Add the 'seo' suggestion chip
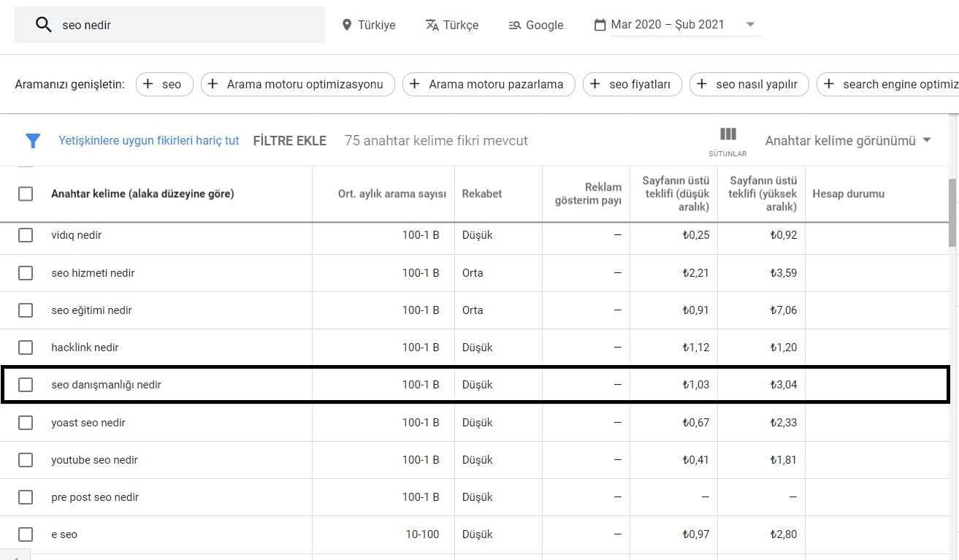Viewport: 959px width, 560px height. pyautogui.click(x=164, y=84)
